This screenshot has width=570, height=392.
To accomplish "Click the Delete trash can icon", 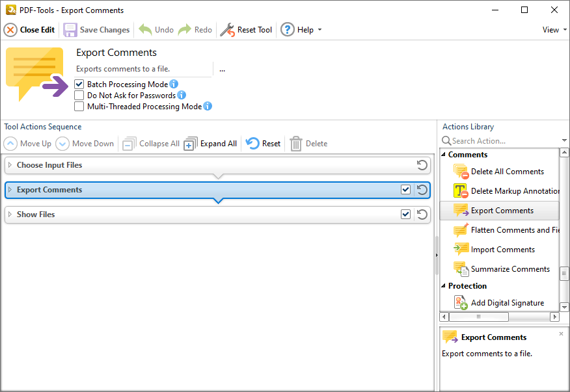I will pos(296,144).
